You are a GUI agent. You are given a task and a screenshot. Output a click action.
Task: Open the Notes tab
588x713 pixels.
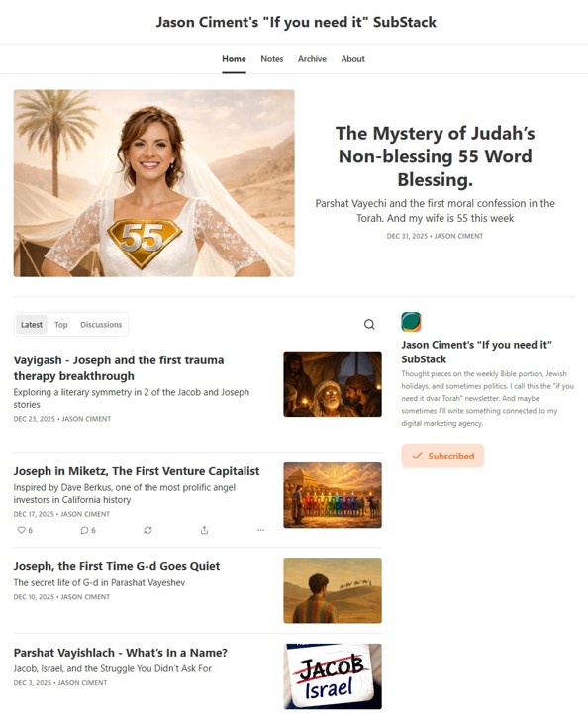pyautogui.click(x=272, y=59)
